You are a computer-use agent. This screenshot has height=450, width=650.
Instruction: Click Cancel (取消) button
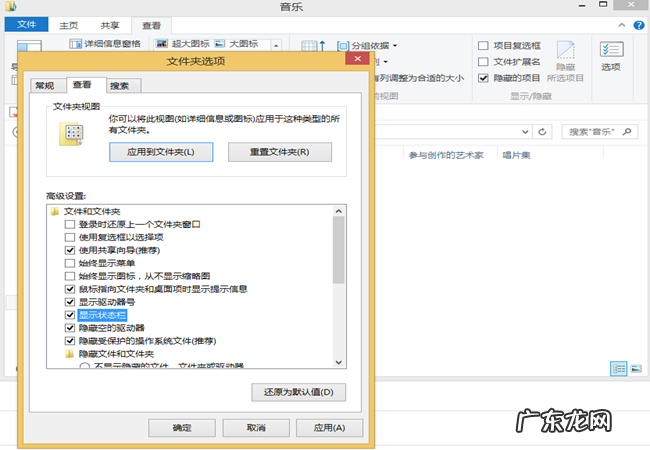256,428
